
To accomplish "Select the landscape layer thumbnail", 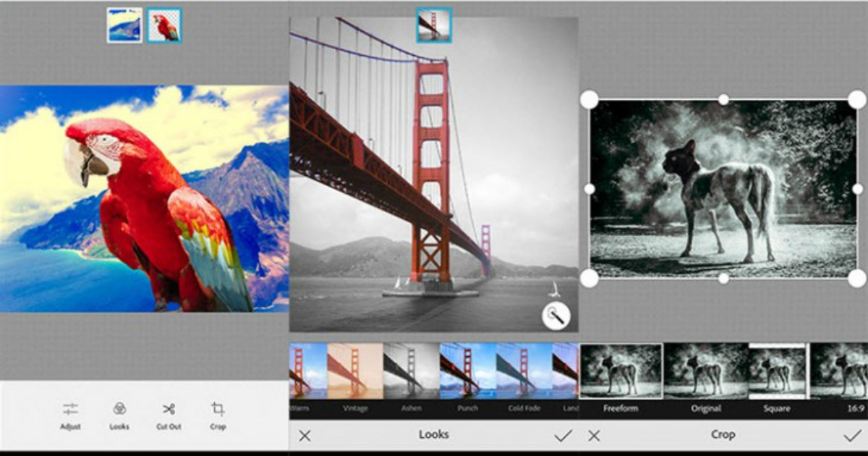I will tap(124, 25).
